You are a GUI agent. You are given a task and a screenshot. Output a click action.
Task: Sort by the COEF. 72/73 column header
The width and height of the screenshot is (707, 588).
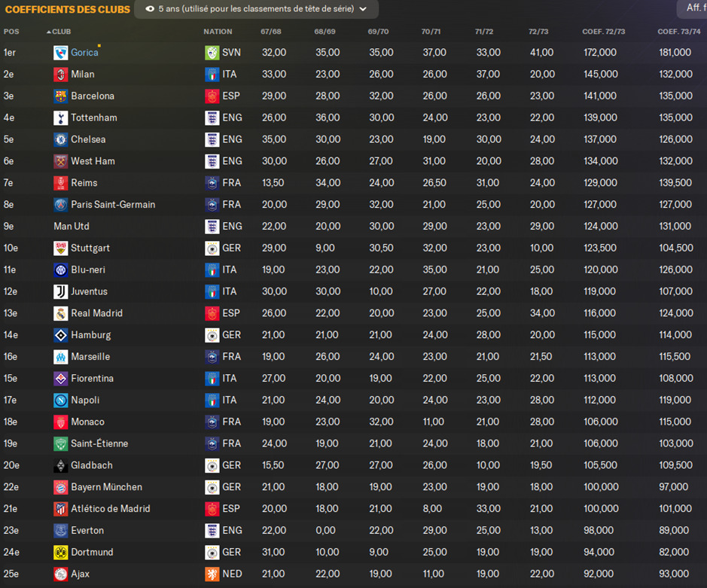pyautogui.click(x=604, y=32)
